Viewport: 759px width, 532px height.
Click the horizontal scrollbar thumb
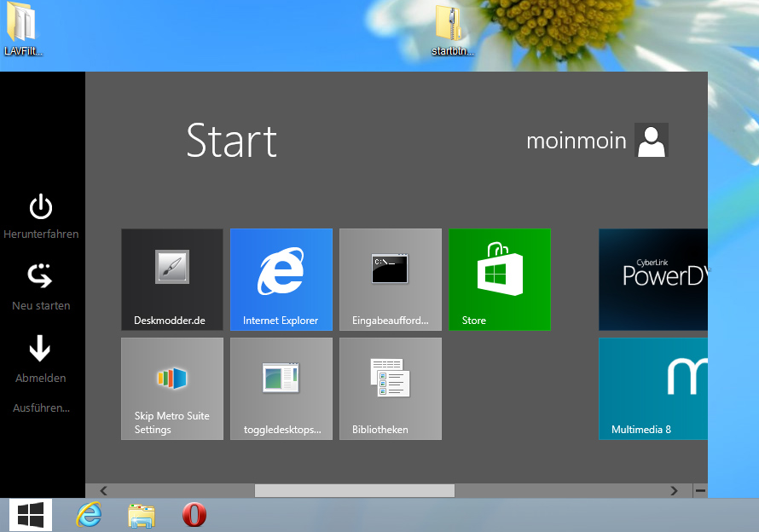(354, 491)
